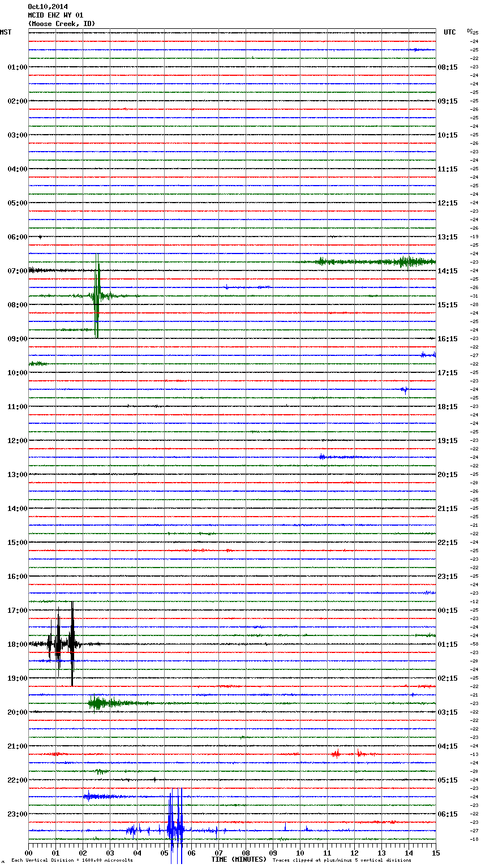Select the 23:00 MST time label
This screenshot has height=868, width=481.
point(17,814)
